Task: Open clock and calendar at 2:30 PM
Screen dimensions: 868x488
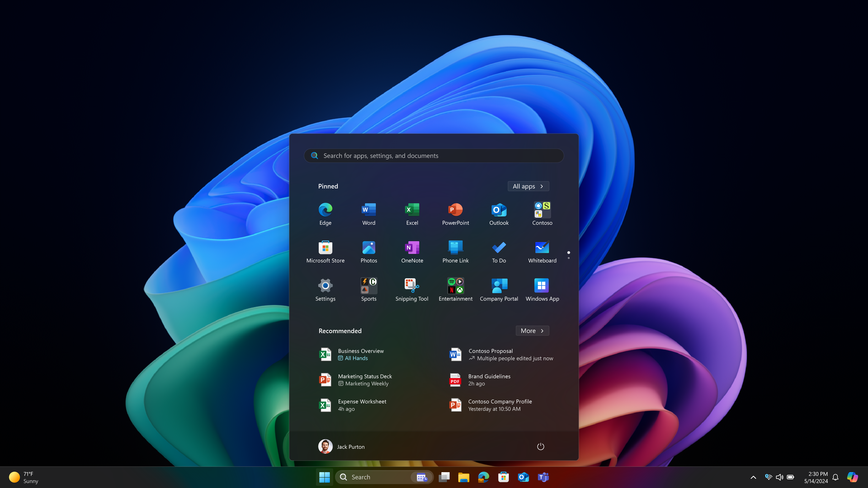Action: tap(816, 477)
